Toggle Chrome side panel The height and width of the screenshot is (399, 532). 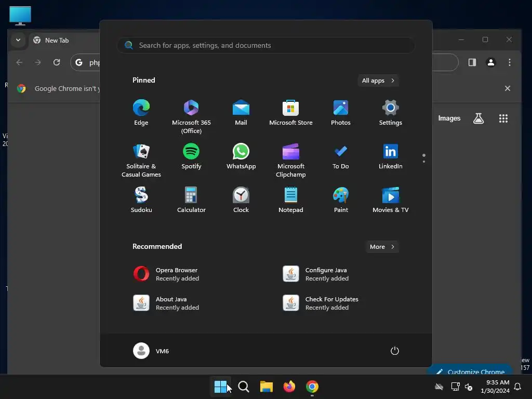(472, 62)
